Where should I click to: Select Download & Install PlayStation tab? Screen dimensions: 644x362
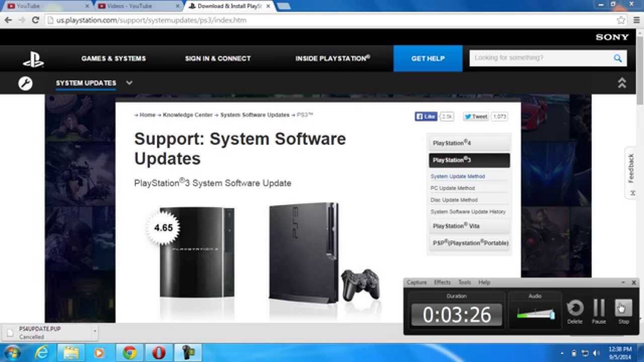point(229,6)
